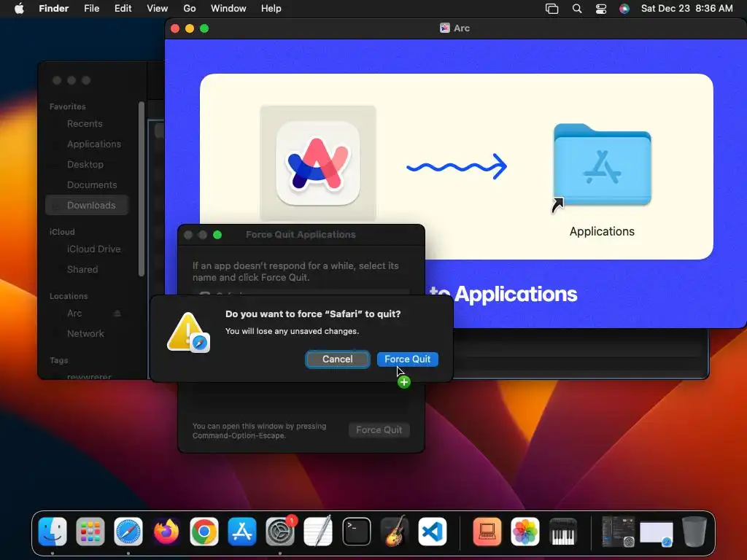Open the minimized dark window in Dock
Viewport: 747px width, 560px height.
click(618, 531)
